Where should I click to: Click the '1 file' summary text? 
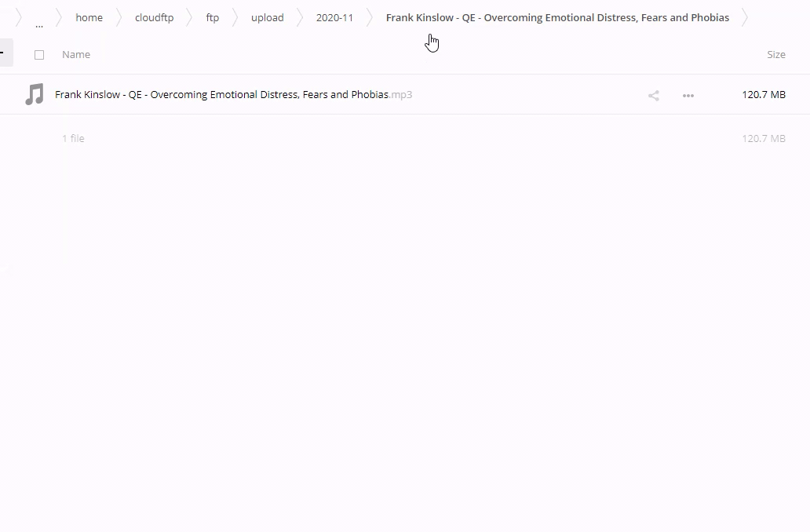tap(73, 139)
